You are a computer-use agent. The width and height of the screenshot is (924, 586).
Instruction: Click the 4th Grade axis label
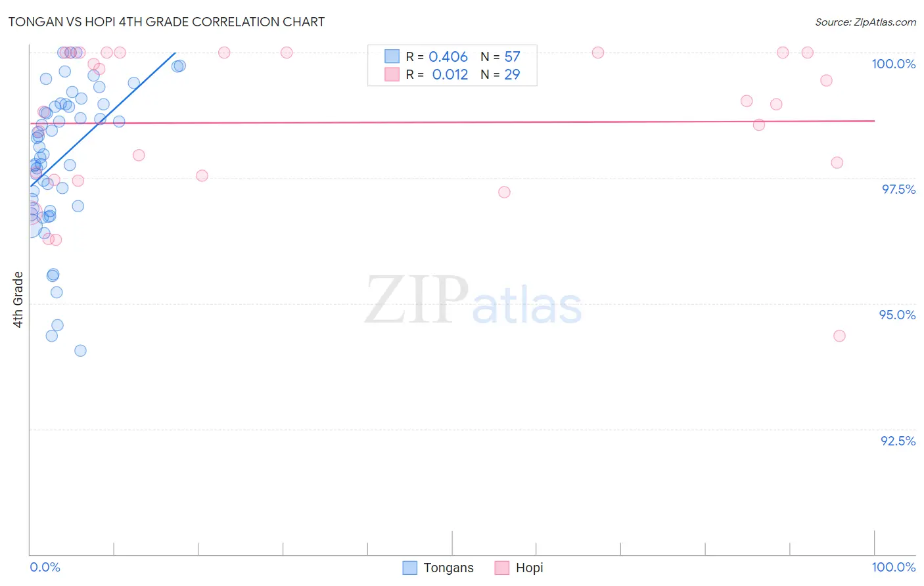[x=18, y=300]
